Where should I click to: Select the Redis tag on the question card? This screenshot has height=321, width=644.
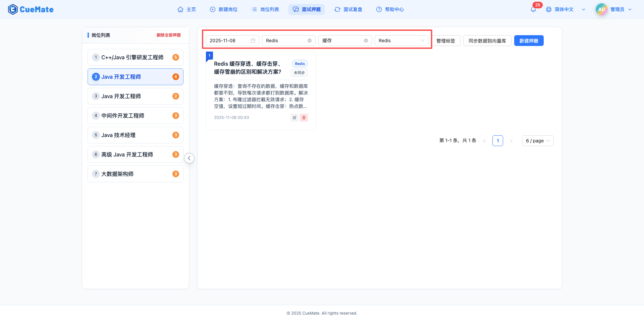coord(299,63)
